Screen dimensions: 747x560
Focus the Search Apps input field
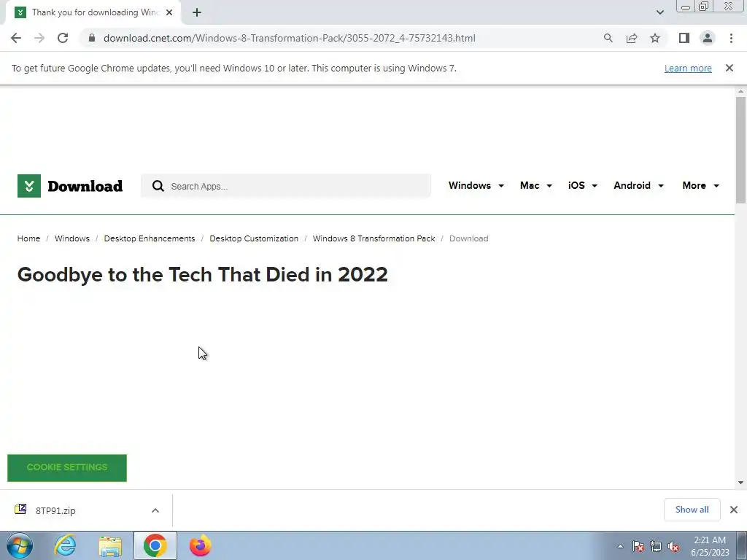point(286,186)
